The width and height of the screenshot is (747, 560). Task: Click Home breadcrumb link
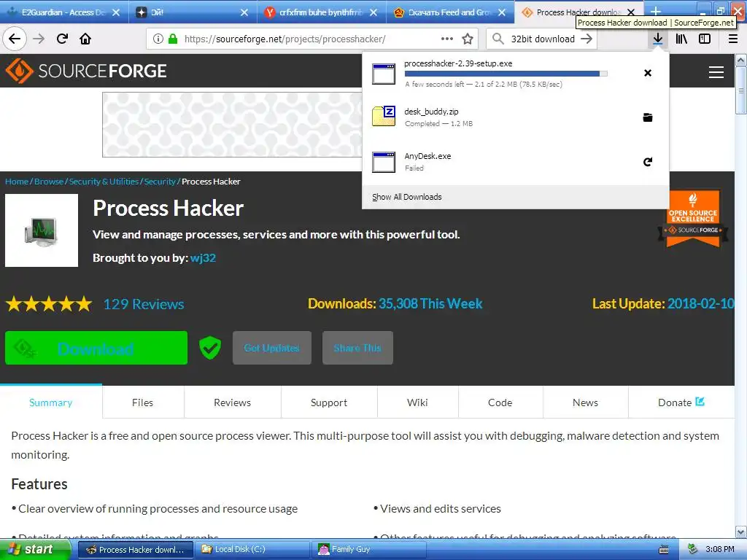(17, 182)
